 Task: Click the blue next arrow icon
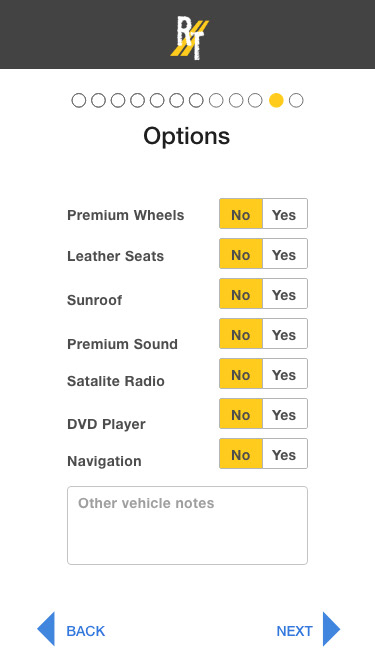click(x=332, y=629)
